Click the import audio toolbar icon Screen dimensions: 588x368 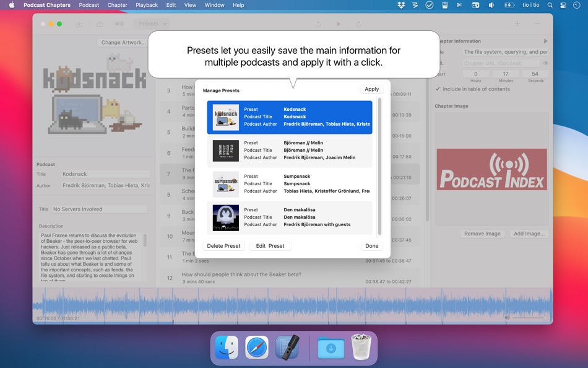click(x=79, y=24)
